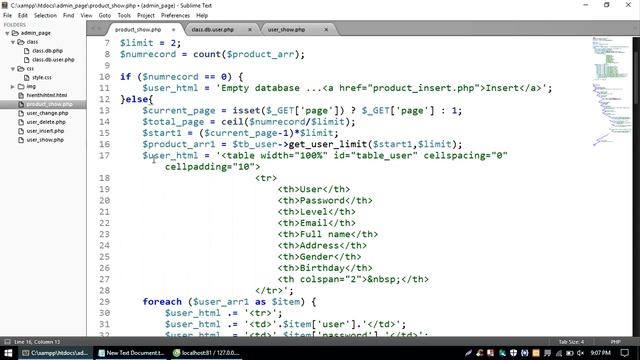Open the Goto menu

coord(105,16)
